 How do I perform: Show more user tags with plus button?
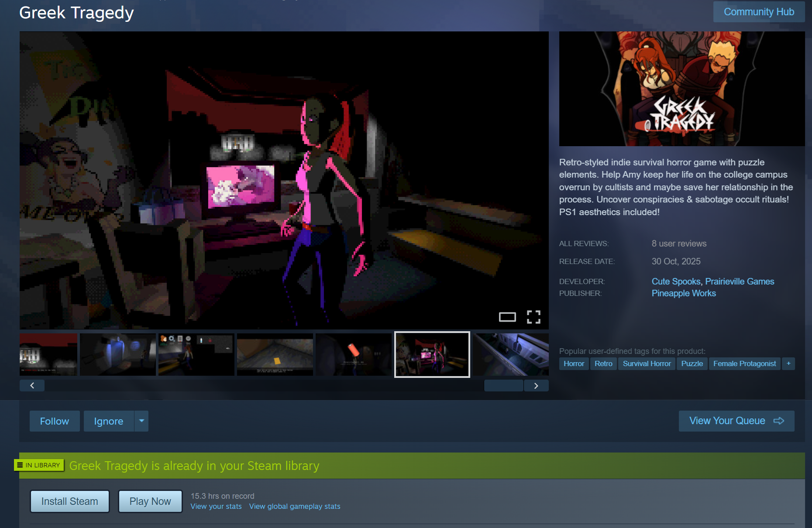coord(788,363)
